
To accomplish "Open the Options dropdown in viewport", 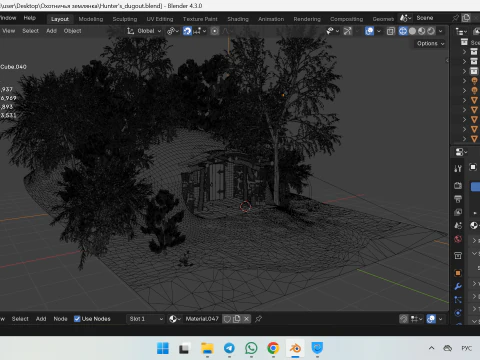I will pyautogui.click(x=430, y=43).
